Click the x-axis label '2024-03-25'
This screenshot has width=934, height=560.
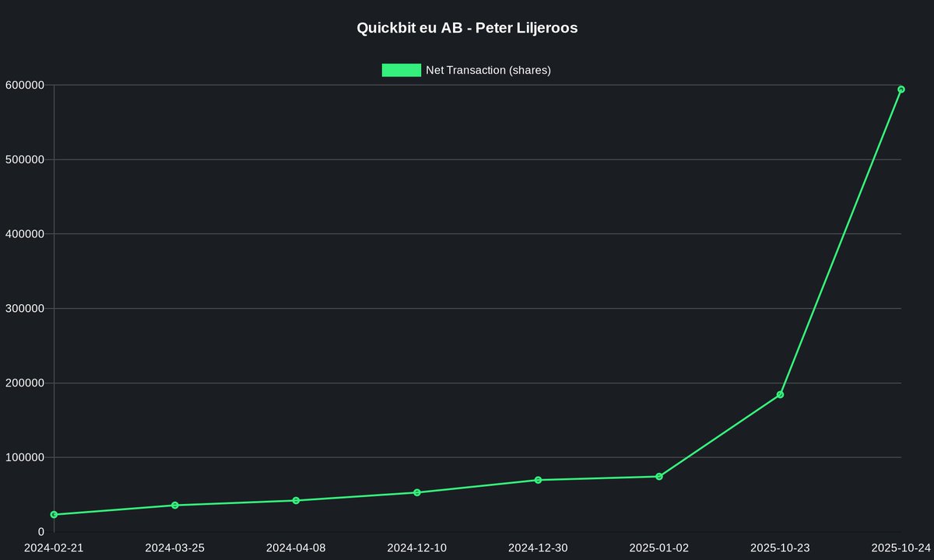coord(175,548)
